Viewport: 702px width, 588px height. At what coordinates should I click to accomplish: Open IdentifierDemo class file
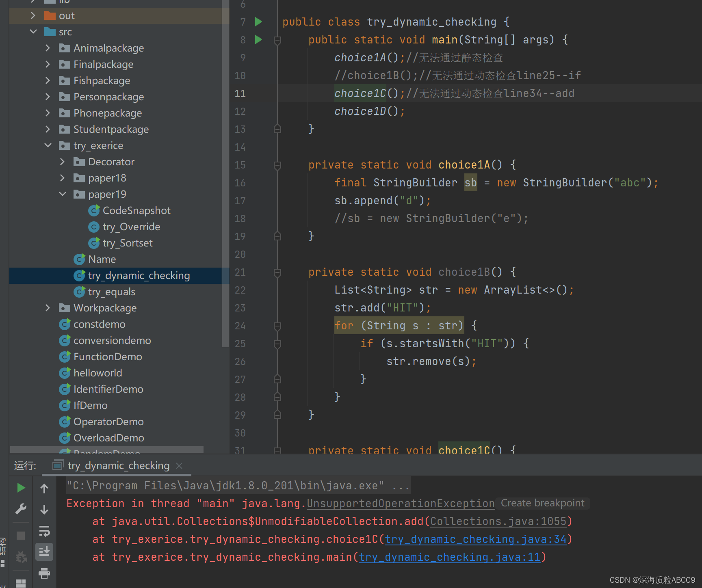click(x=108, y=389)
